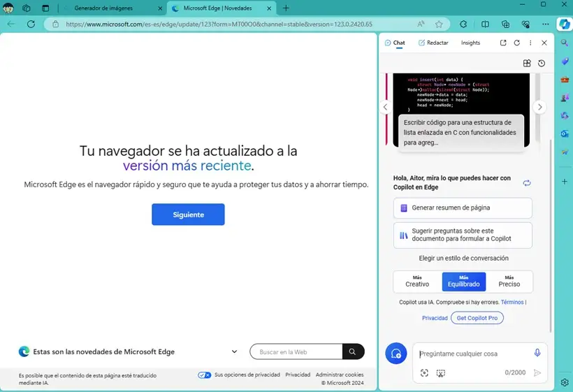Image resolution: width=573 pixels, height=392 pixels.
Task: Open the profile avatar icon
Action: 8,8
